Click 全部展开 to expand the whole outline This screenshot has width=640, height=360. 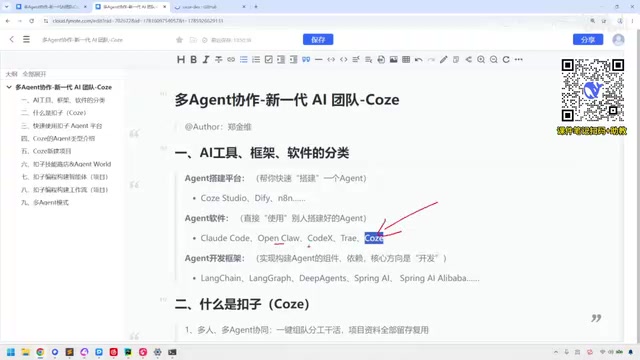tap(34, 74)
